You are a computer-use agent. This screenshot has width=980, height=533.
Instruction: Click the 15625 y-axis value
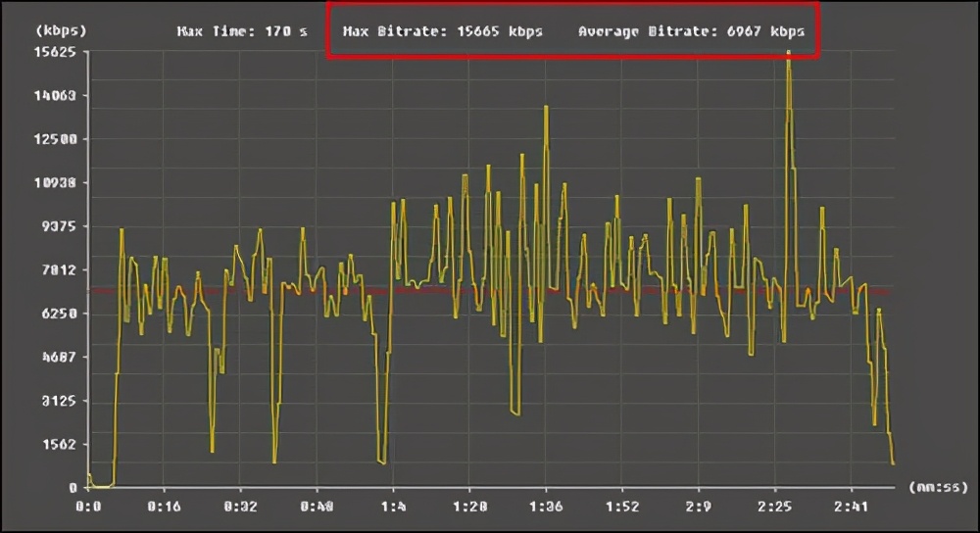point(55,52)
